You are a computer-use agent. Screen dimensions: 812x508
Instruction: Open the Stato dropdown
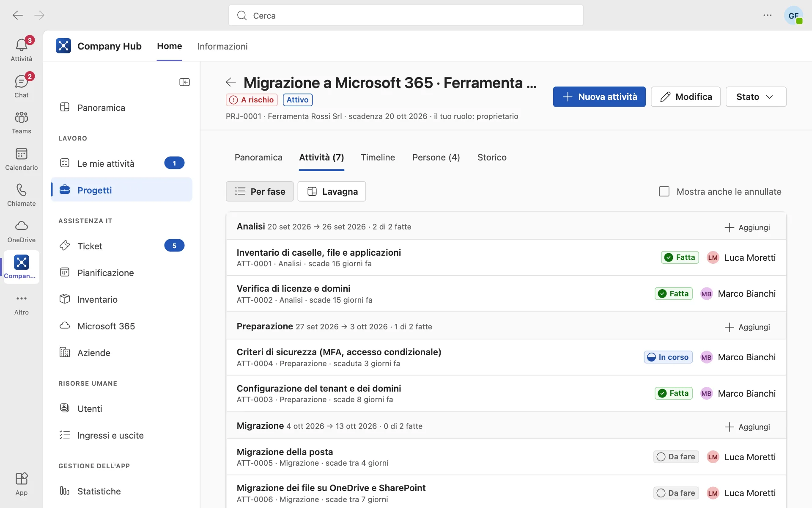click(756, 97)
